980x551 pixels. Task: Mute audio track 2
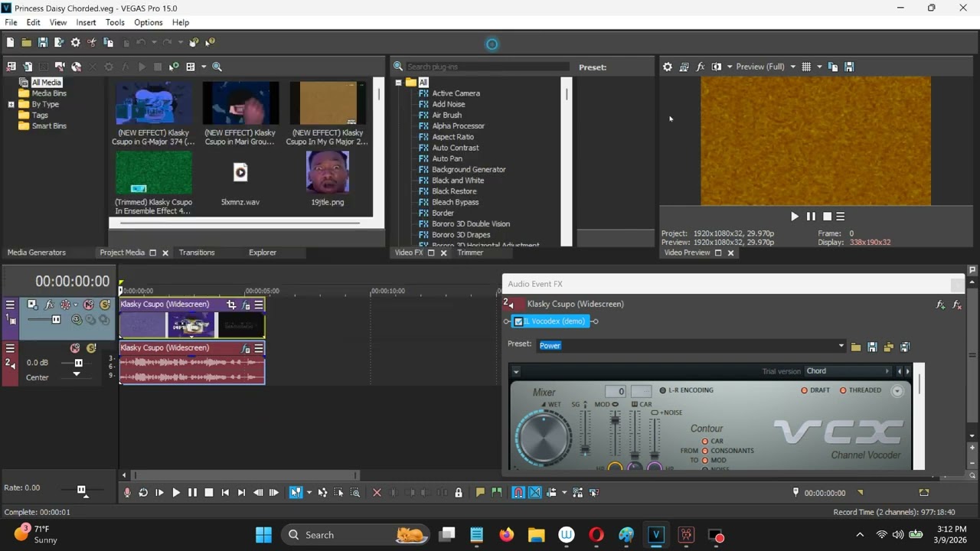(x=75, y=348)
